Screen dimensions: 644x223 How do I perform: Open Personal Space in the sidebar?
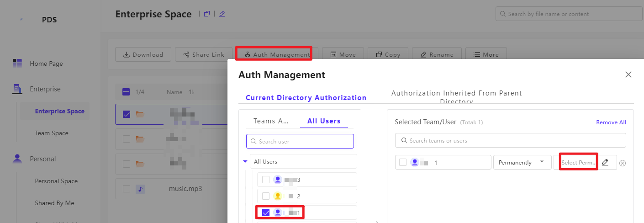coord(56,181)
